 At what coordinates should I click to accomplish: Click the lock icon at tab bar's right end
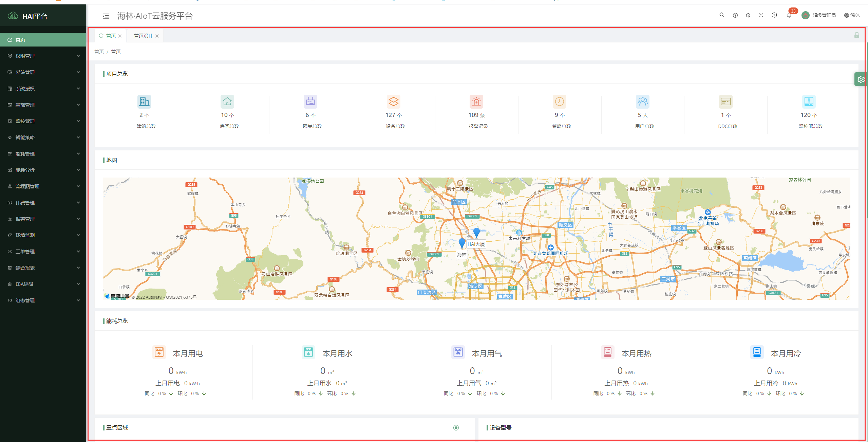click(857, 35)
